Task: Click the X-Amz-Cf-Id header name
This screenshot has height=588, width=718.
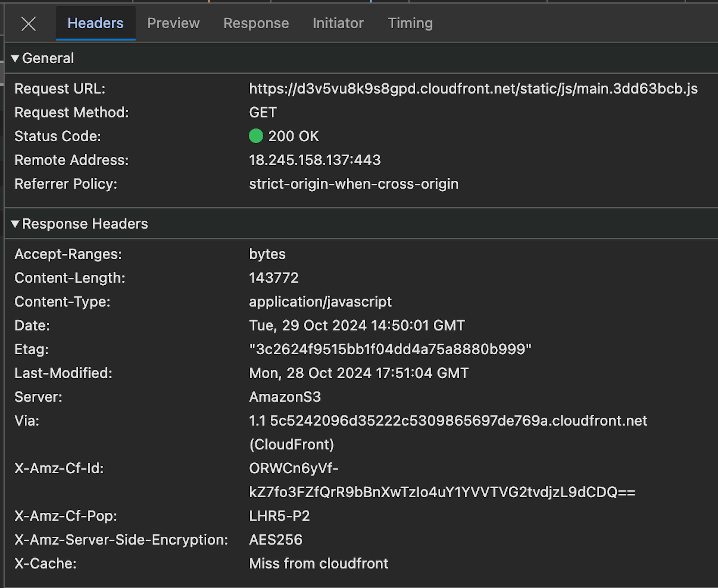Action: point(59,468)
